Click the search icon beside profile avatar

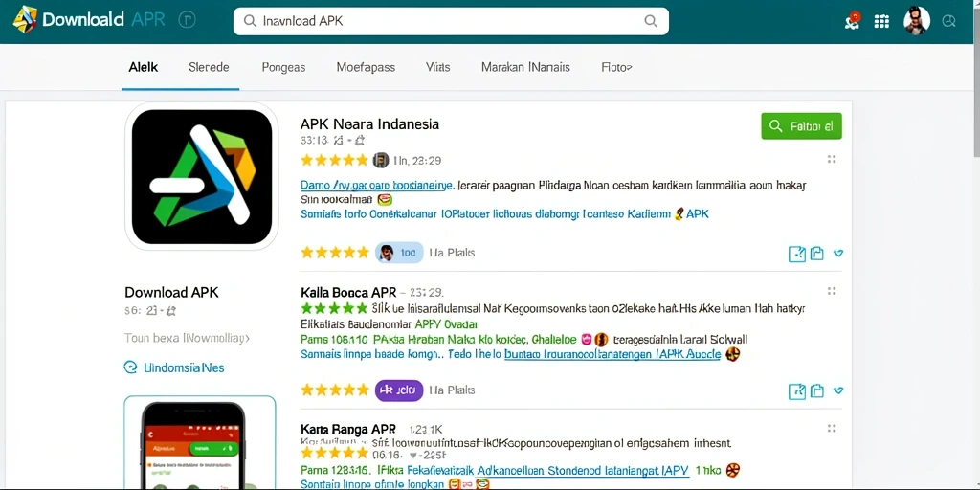(948, 21)
